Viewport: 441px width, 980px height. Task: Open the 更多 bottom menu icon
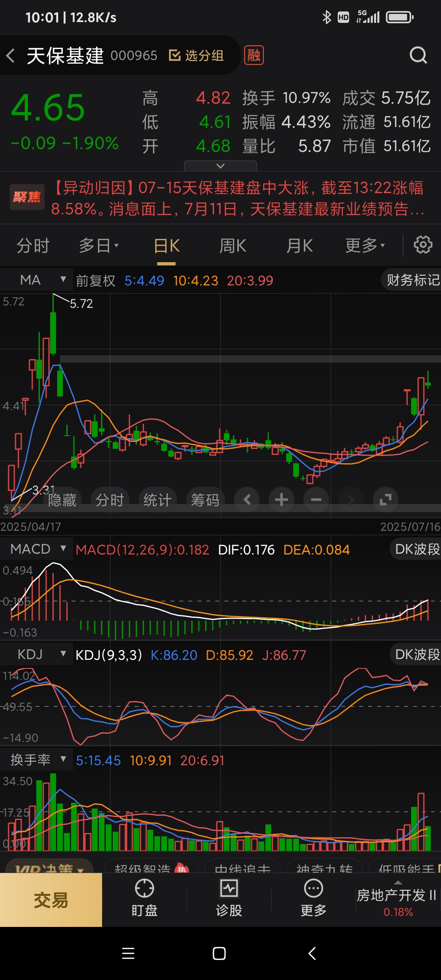click(x=314, y=898)
